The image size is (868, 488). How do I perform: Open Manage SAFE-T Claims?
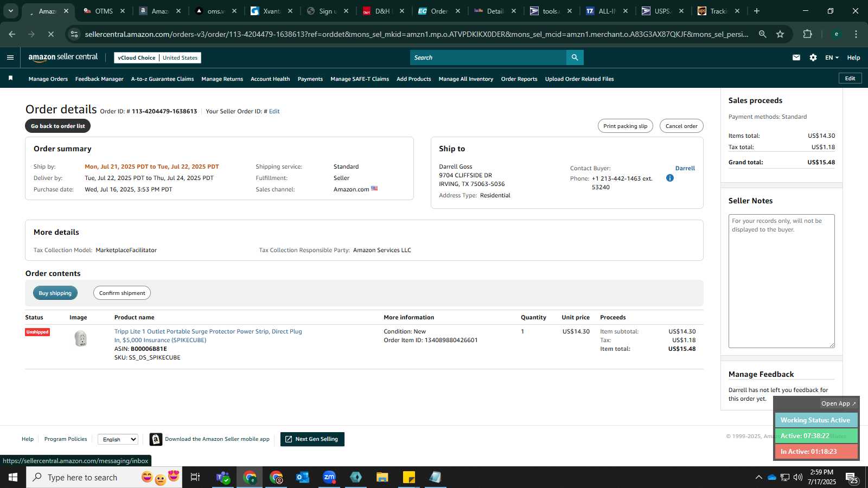pyautogui.click(x=360, y=79)
